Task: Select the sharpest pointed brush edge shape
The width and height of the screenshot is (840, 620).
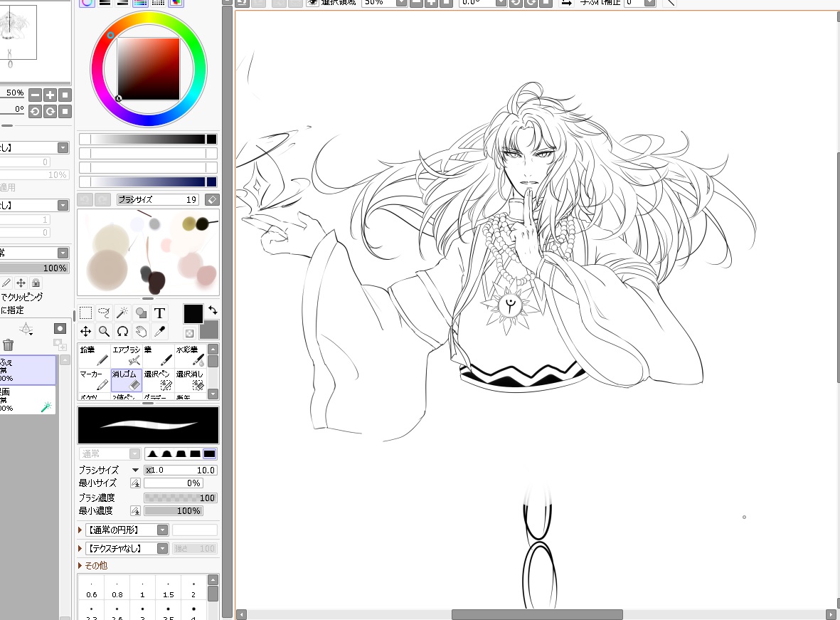Action: [x=153, y=453]
